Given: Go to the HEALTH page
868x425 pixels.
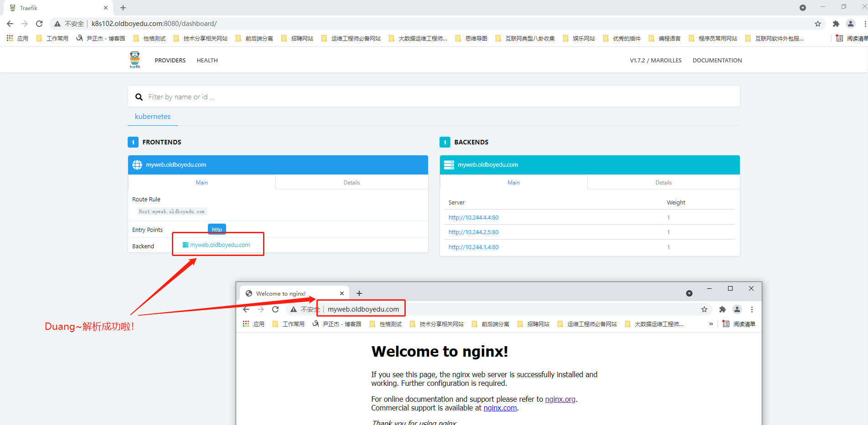Looking at the screenshot, I should pyautogui.click(x=207, y=60).
